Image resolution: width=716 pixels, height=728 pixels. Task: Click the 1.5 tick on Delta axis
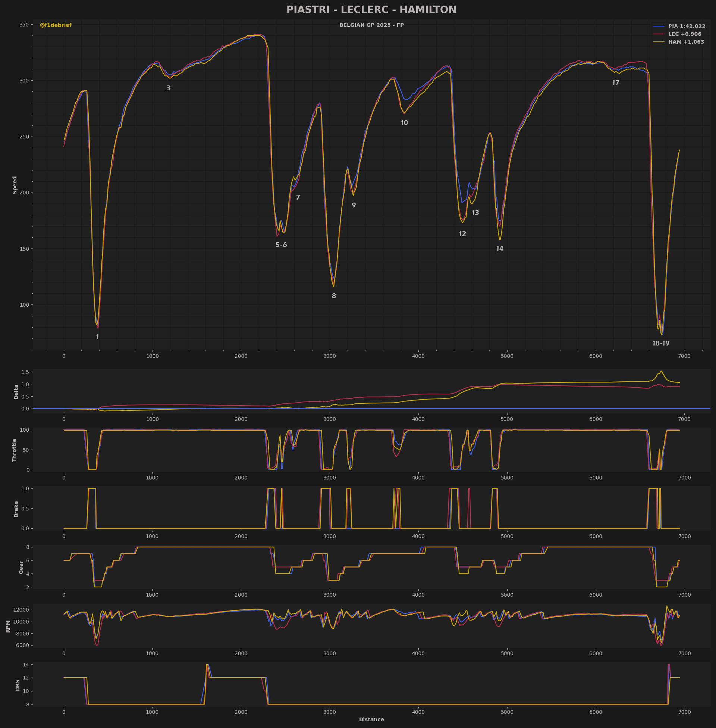(25, 372)
